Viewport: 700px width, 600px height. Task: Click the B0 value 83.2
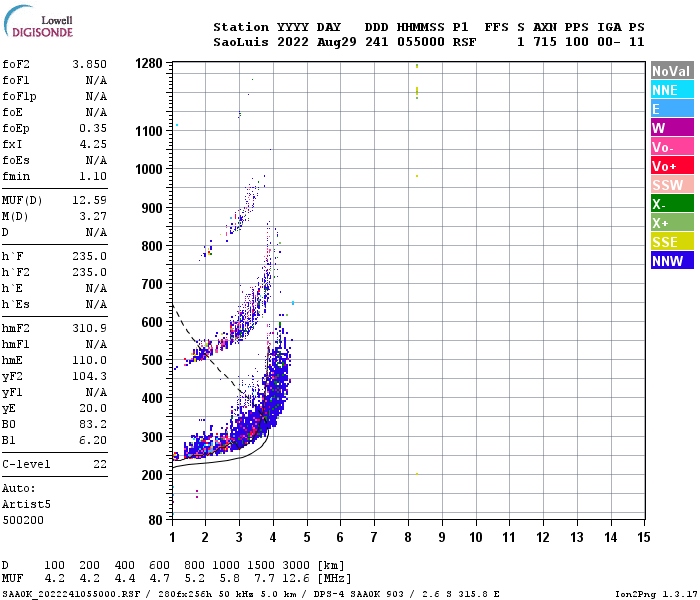[93, 424]
